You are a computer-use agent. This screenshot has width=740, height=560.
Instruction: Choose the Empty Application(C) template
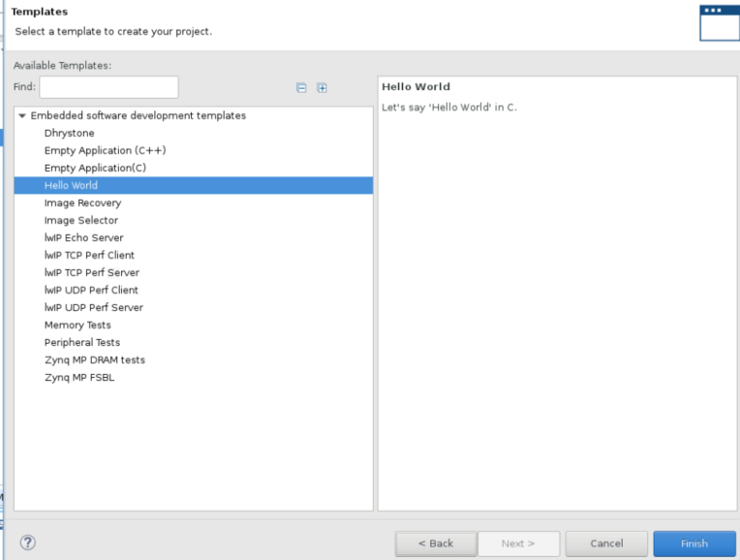click(94, 168)
